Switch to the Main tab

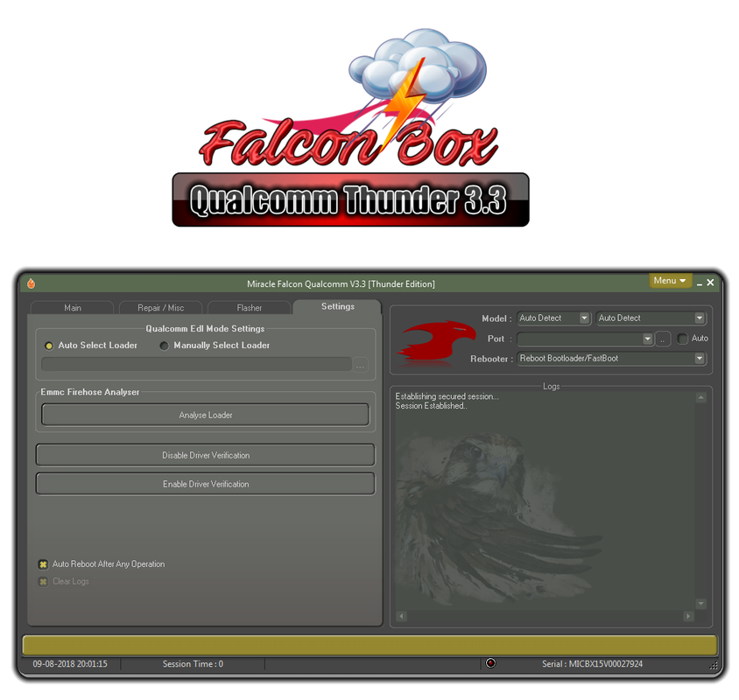point(72,308)
